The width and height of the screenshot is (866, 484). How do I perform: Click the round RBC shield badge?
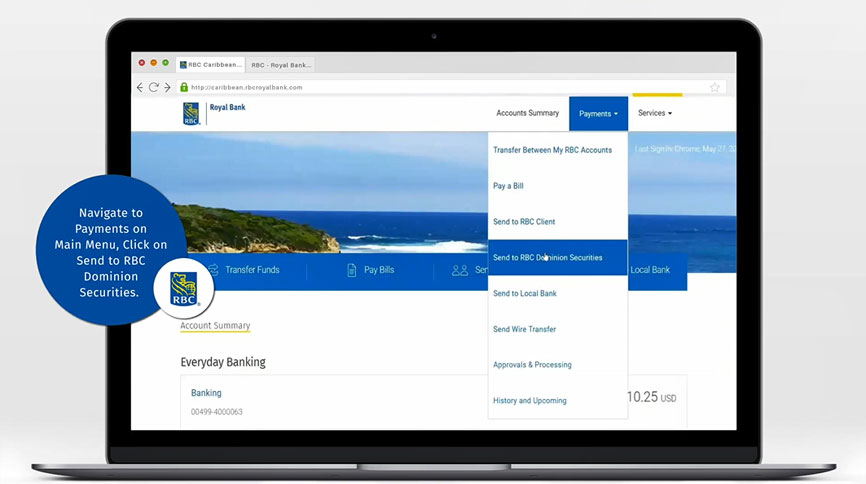coord(183,289)
